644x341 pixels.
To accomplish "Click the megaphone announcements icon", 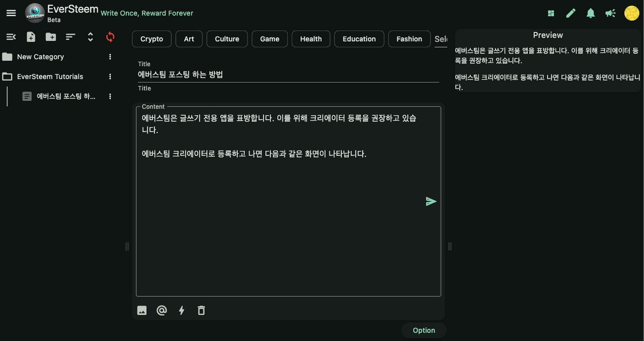I will click(610, 13).
